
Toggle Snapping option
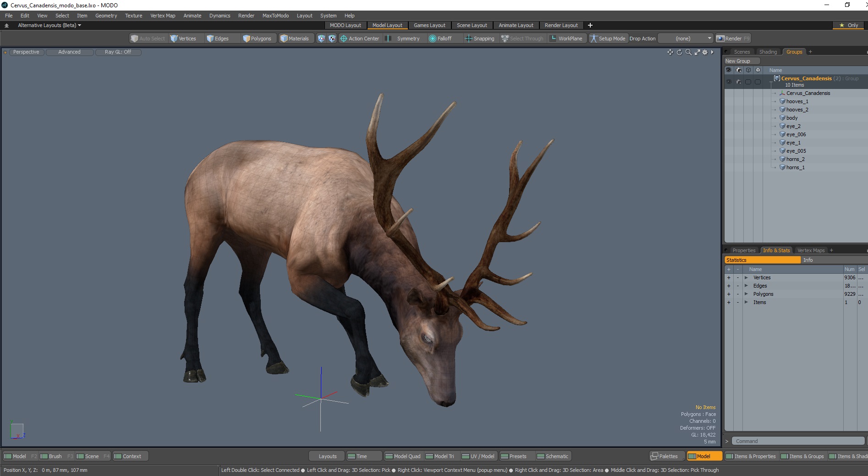click(x=480, y=39)
